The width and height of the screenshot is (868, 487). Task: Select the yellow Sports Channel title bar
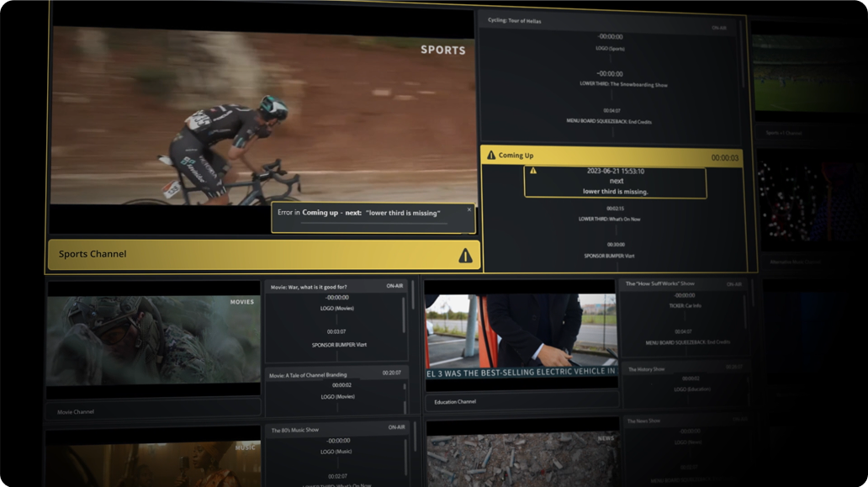pos(264,255)
